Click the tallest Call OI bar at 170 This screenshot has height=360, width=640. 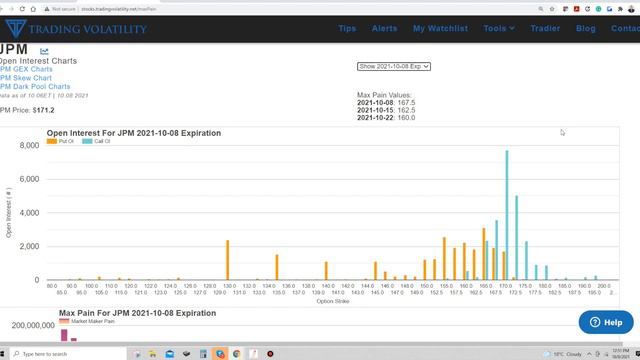(x=507, y=215)
